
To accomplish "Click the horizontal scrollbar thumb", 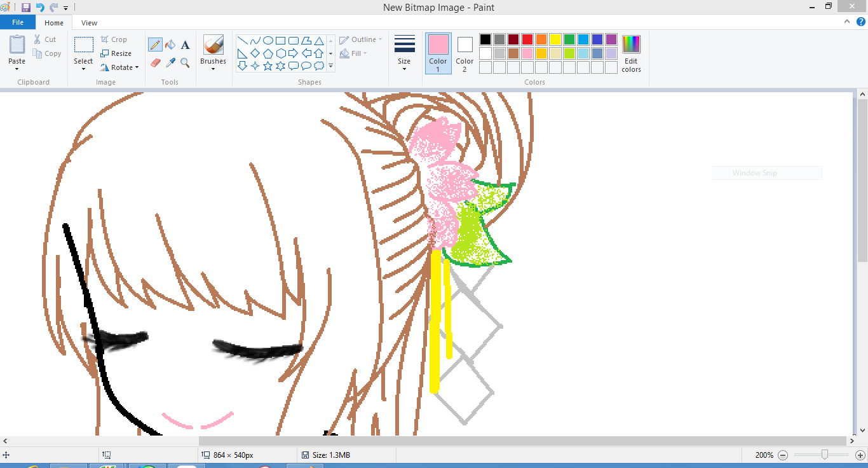I will (522, 441).
